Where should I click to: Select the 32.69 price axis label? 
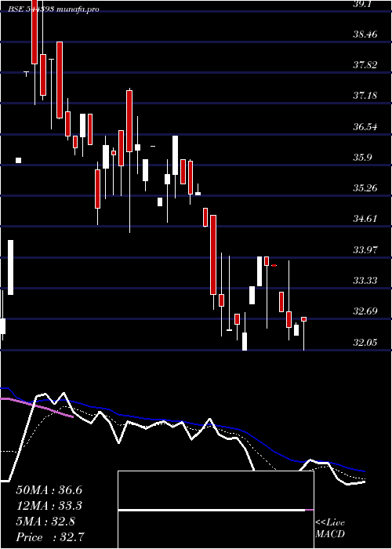click(x=365, y=311)
